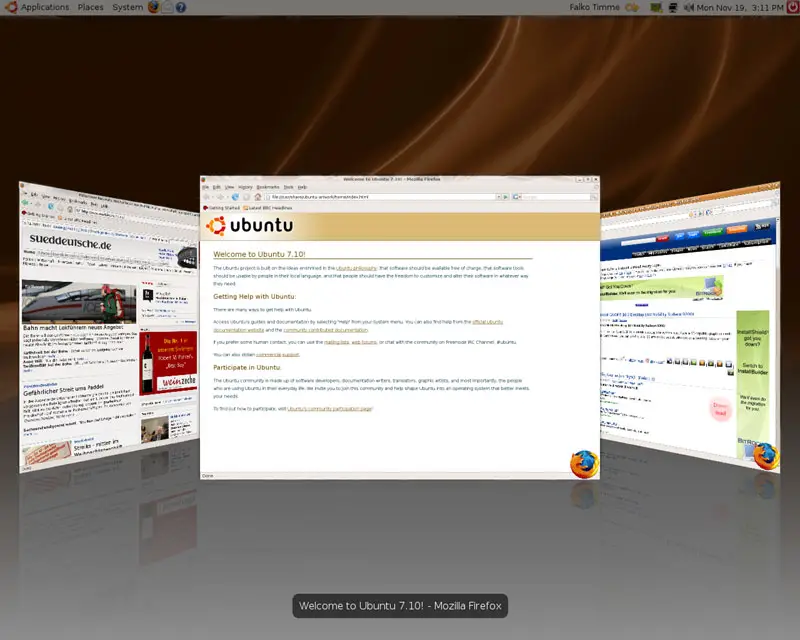Screen dimensions: 800x640
Task: Click the search box in the Welcome to Ubuntu window
Action: point(555,197)
